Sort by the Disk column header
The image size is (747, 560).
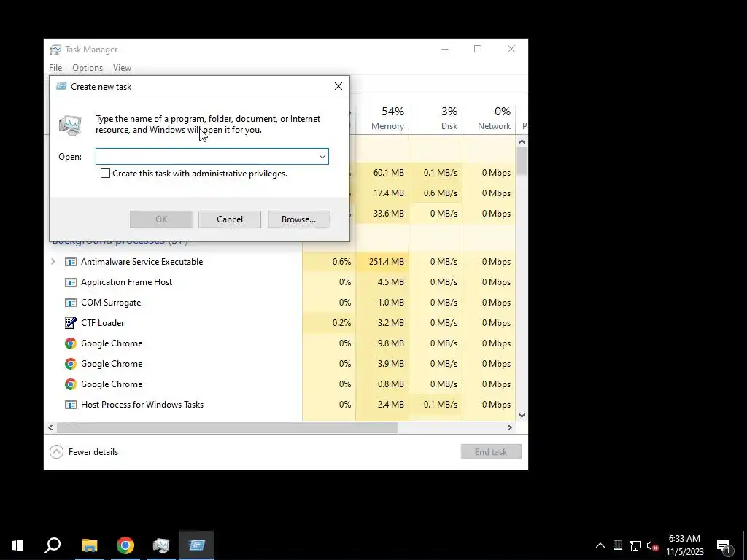[436, 119]
